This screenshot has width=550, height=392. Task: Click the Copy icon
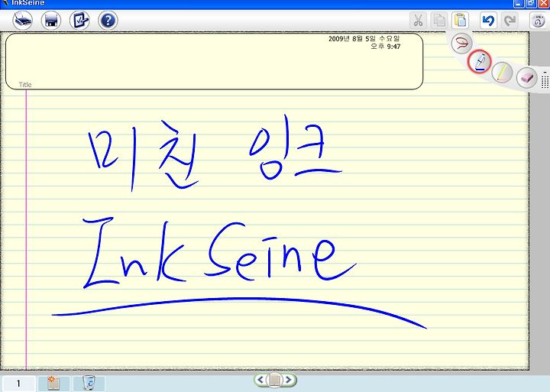coord(439,20)
